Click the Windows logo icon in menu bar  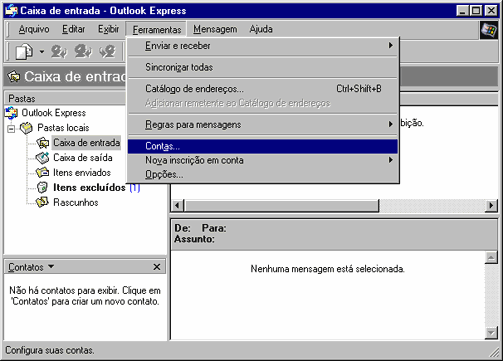click(488, 30)
